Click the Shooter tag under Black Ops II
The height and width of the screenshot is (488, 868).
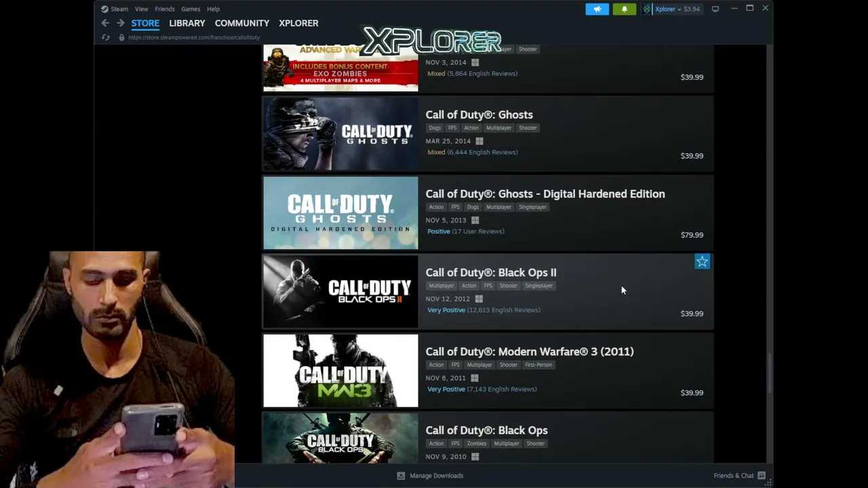[508, 286]
